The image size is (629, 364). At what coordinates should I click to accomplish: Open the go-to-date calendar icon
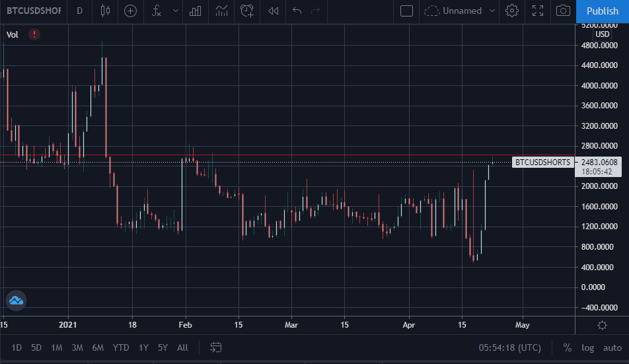215,347
